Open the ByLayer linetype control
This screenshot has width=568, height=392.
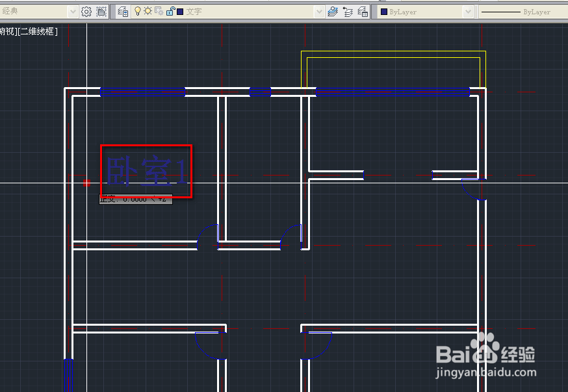coord(523,12)
